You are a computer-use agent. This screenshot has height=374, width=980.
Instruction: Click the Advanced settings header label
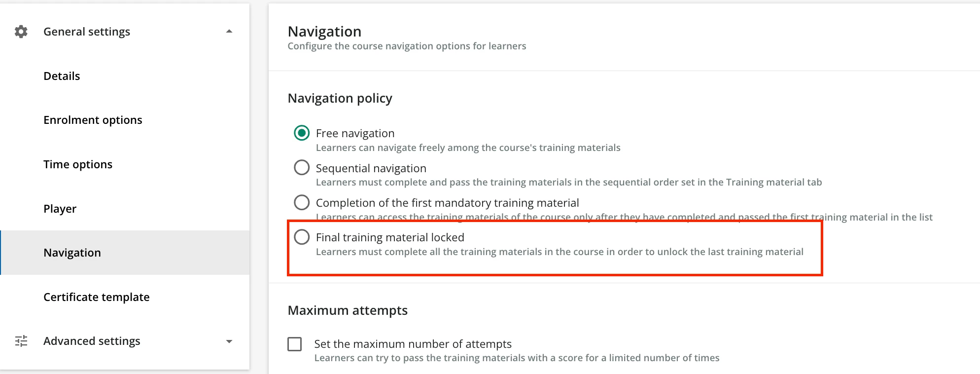[x=92, y=341]
